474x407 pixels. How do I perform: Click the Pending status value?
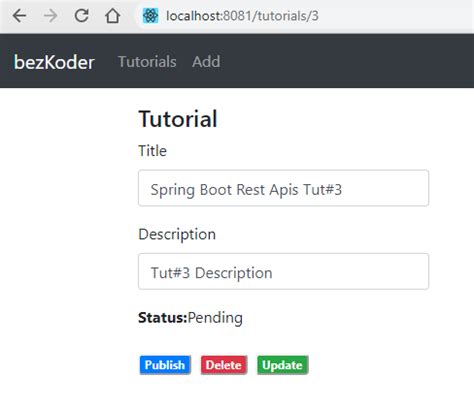click(215, 318)
